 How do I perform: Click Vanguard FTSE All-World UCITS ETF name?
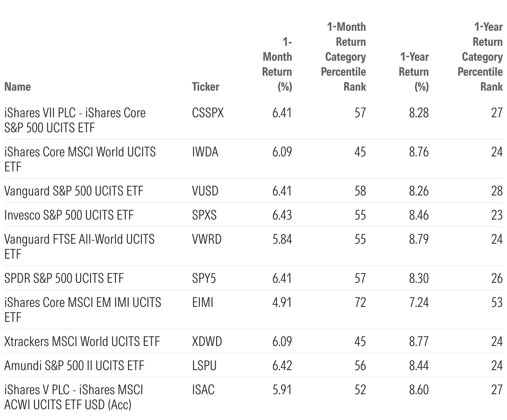(x=79, y=246)
